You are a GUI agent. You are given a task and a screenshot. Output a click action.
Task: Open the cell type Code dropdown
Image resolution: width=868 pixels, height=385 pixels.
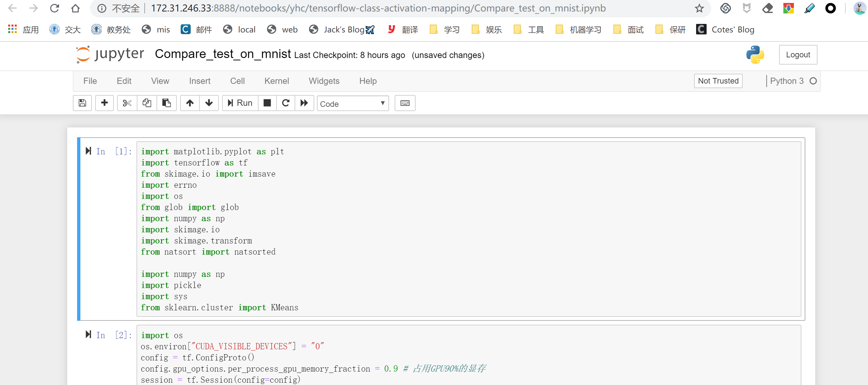353,103
